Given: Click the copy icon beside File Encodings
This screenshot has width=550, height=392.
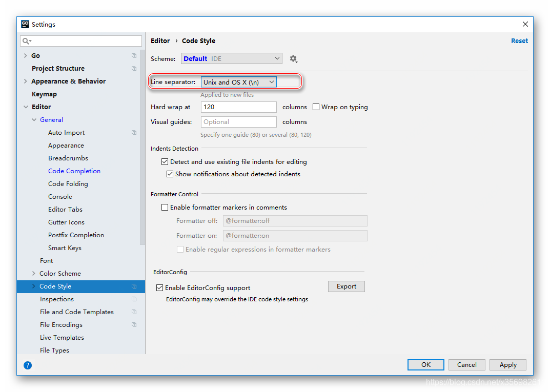Looking at the screenshot, I should pyautogui.click(x=134, y=325).
